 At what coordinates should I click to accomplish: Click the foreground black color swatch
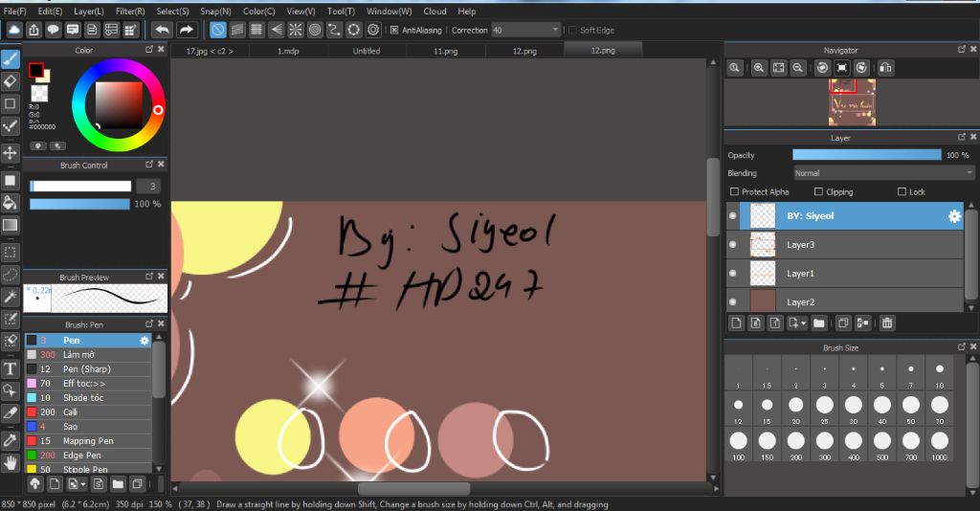click(35, 70)
